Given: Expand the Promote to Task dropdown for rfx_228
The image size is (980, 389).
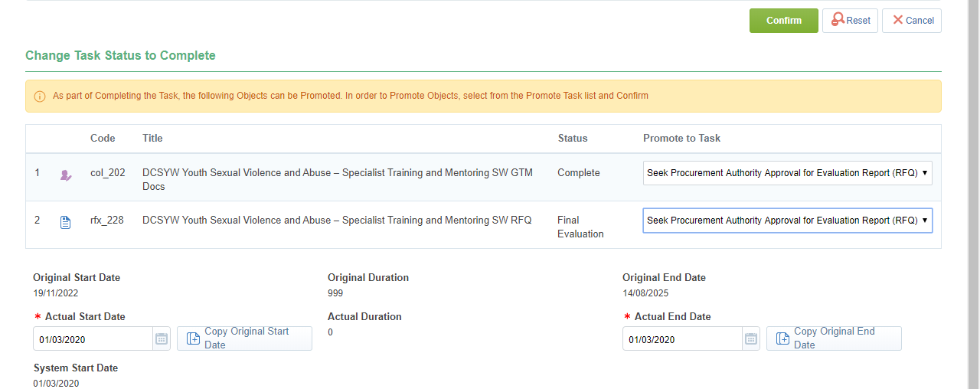Looking at the screenshot, I should point(787,221).
